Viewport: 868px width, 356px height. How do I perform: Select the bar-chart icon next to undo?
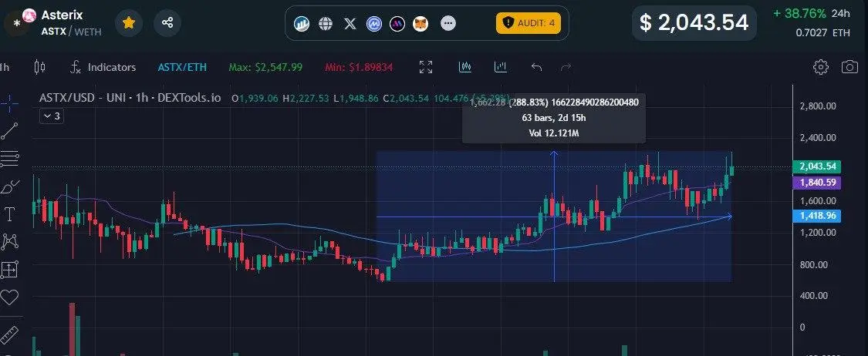(501, 67)
